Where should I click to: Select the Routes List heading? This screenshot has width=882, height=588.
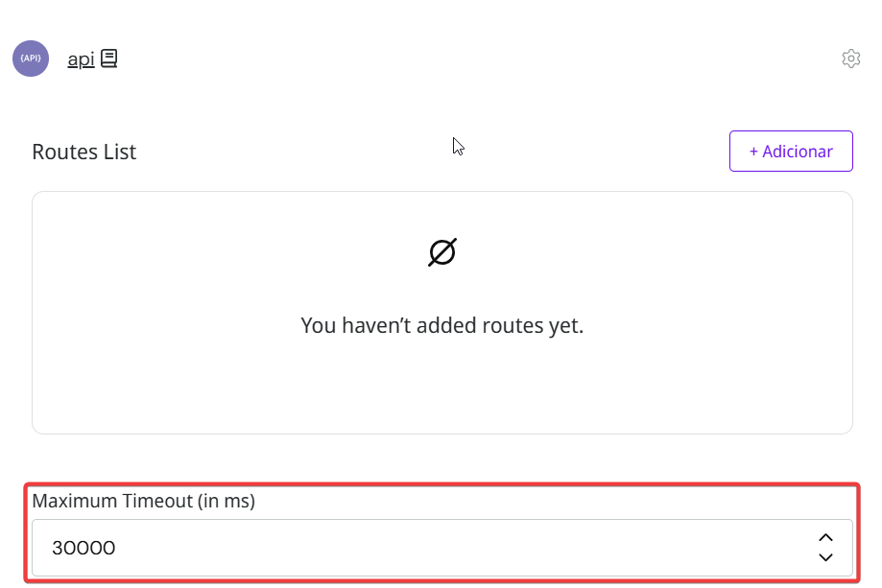tap(84, 152)
